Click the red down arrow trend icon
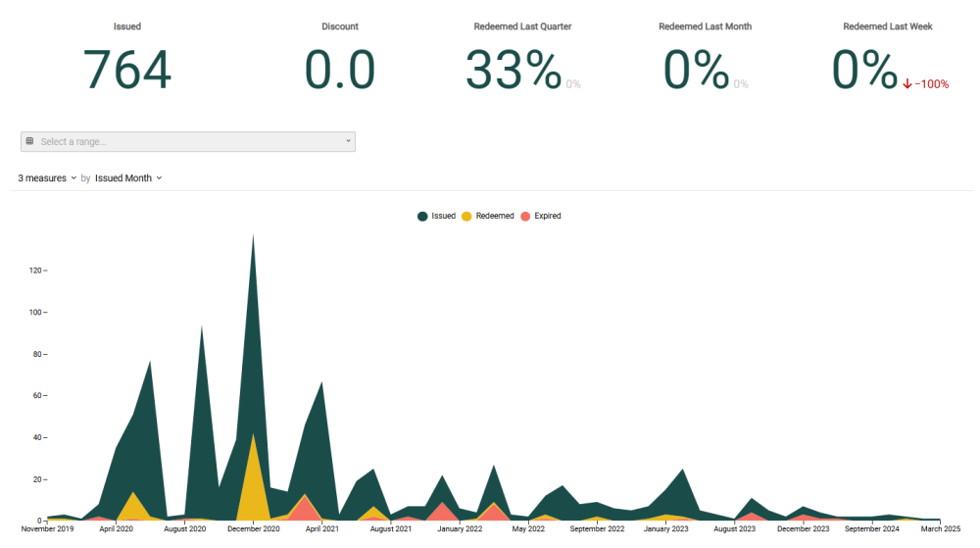 click(x=907, y=84)
